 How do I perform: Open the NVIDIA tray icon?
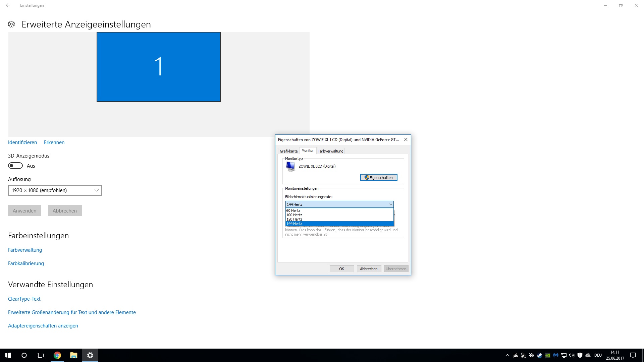coord(547,355)
